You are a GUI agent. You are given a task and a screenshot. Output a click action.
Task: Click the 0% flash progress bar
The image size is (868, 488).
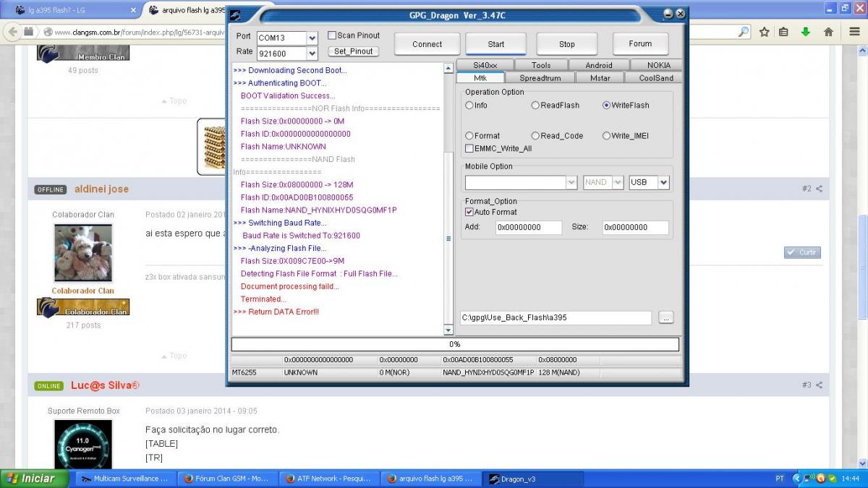click(455, 344)
